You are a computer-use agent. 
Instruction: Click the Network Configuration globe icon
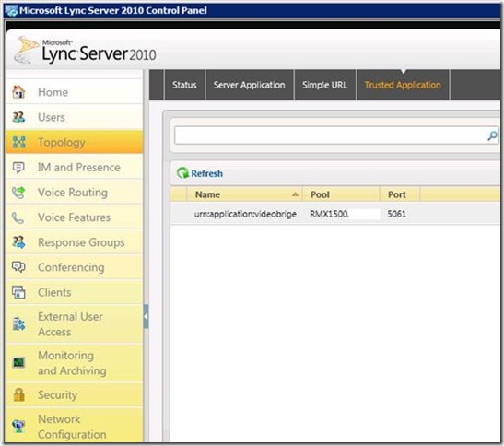(18, 427)
